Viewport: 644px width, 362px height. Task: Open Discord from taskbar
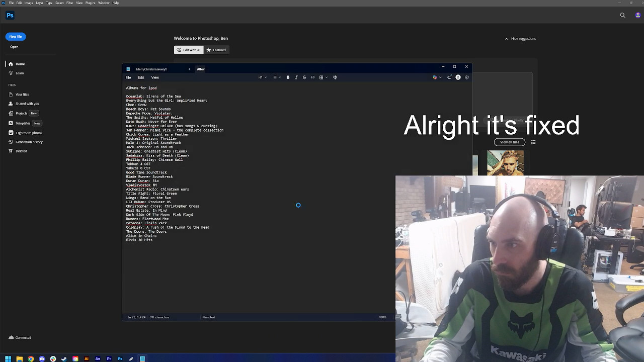42,358
